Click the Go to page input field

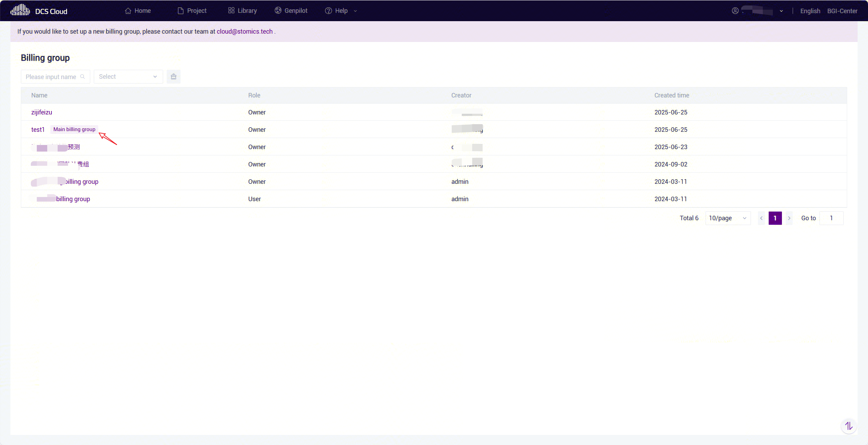click(x=831, y=218)
